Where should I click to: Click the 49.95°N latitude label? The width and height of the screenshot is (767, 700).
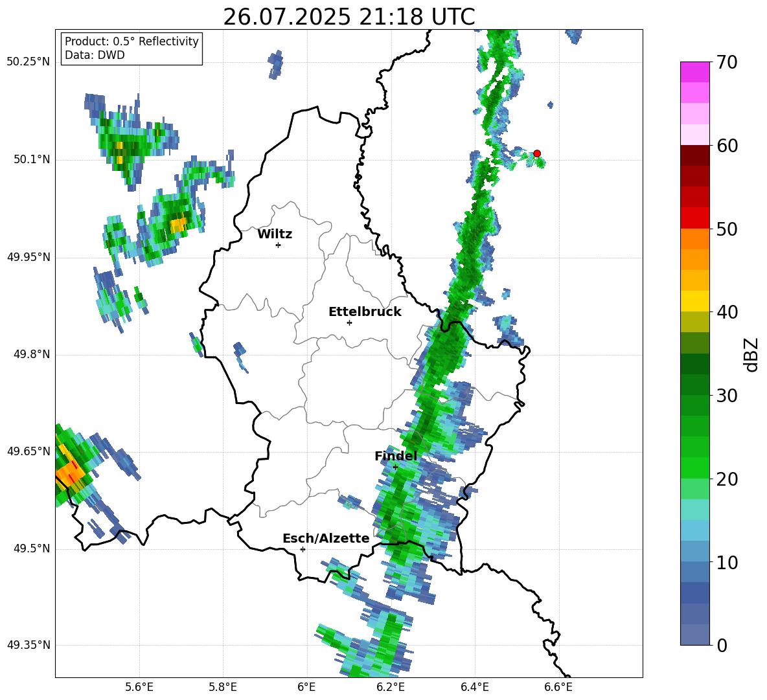[x=29, y=256]
